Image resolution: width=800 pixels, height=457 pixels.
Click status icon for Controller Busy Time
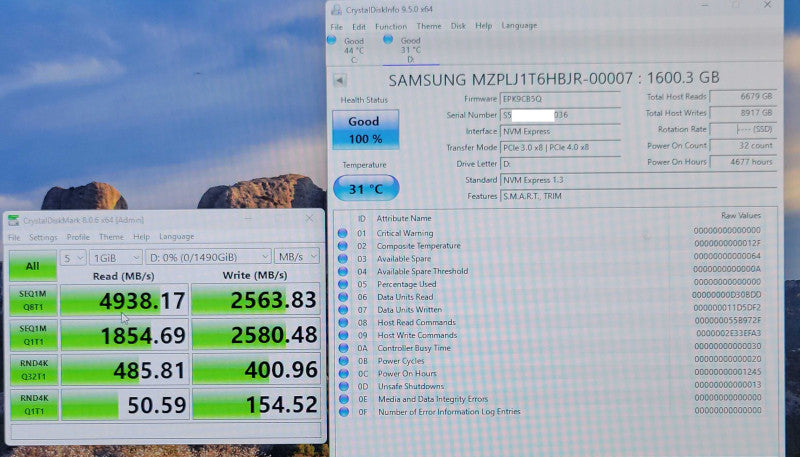point(343,348)
